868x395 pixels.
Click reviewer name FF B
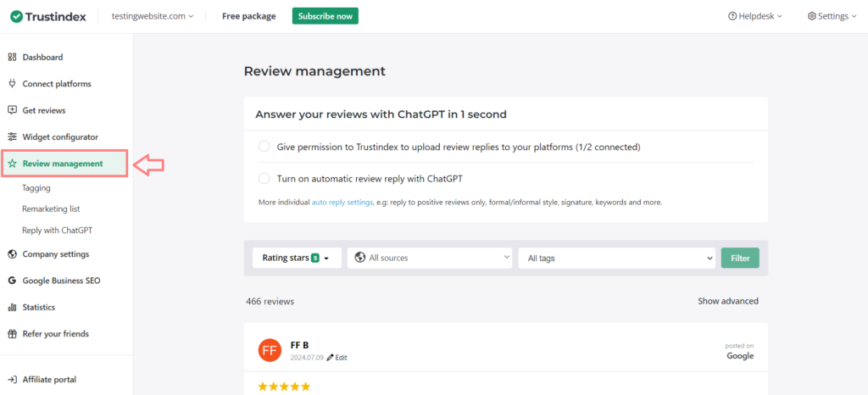coord(299,345)
